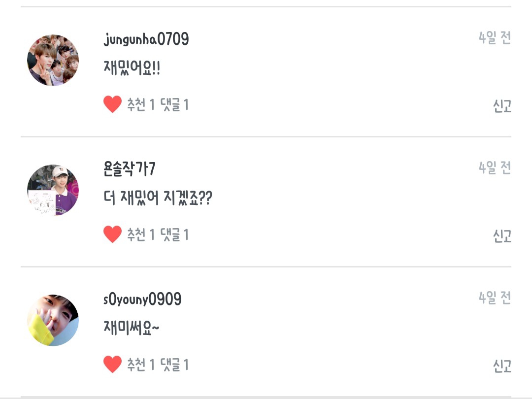Toggle 추천 on s0youny0909's comment
532x399 pixels.
141,365
